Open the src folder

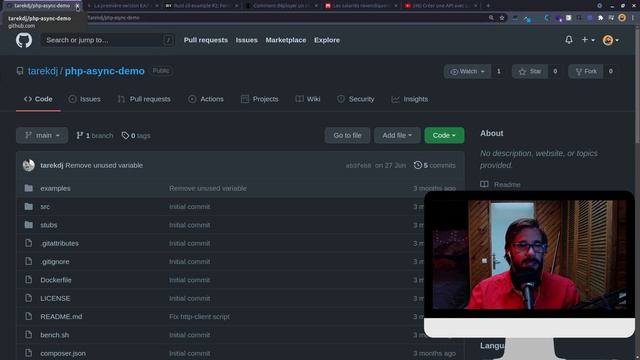(45, 207)
